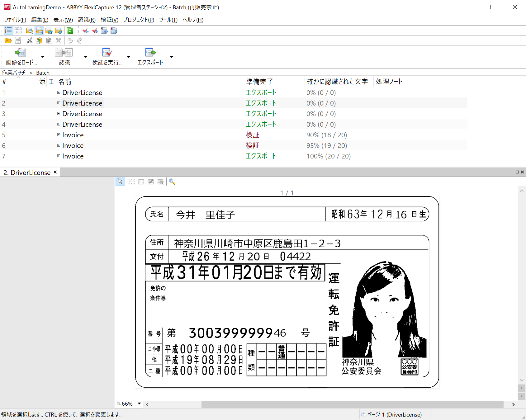Click the horizontal scrollbar in image viewer
This screenshot has height=420, width=526.
pyautogui.click(x=352, y=404)
